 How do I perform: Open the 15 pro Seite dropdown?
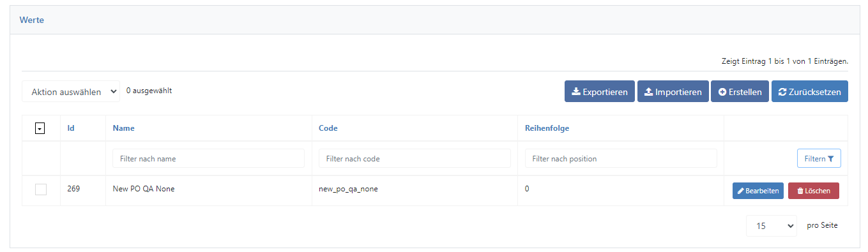coord(771,225)
